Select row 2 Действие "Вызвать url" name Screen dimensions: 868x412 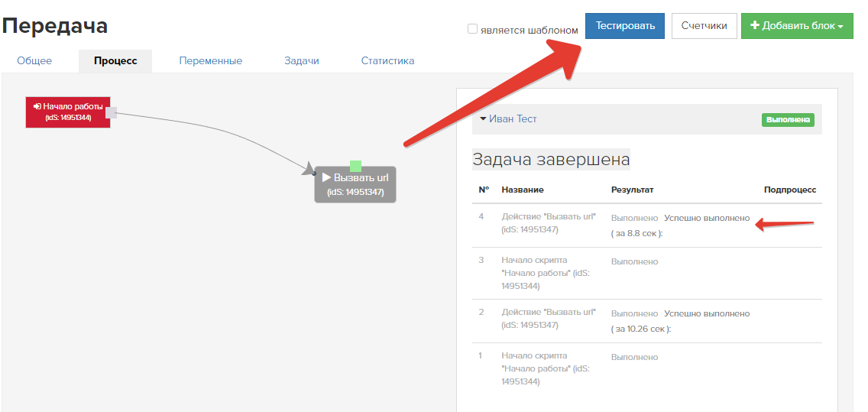[x=549, y=319]
